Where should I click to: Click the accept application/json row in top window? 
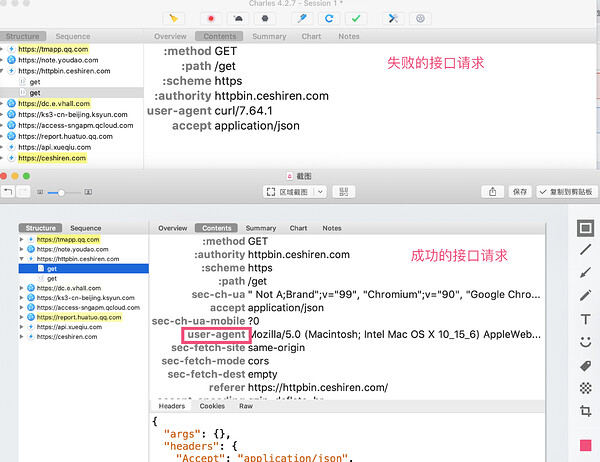pos(236,126)
